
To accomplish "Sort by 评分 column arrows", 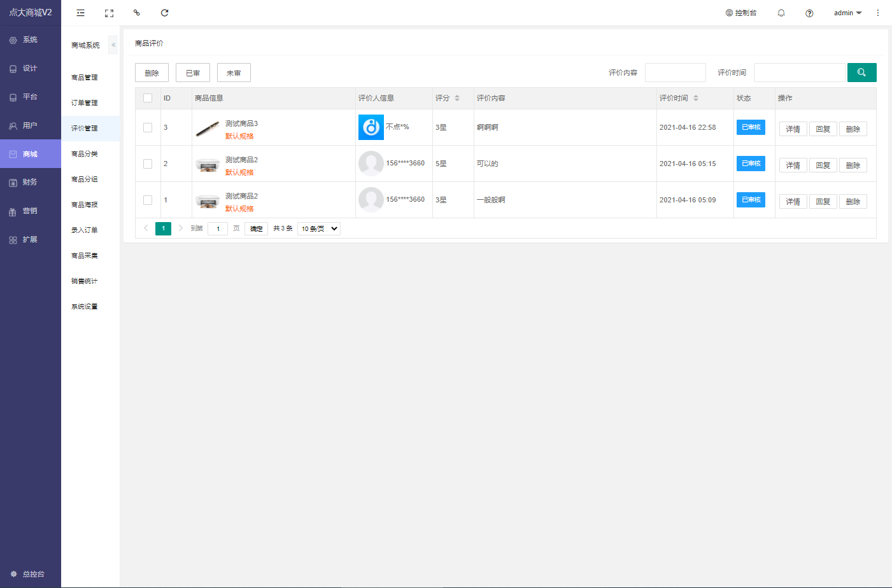I will point(457,98).
